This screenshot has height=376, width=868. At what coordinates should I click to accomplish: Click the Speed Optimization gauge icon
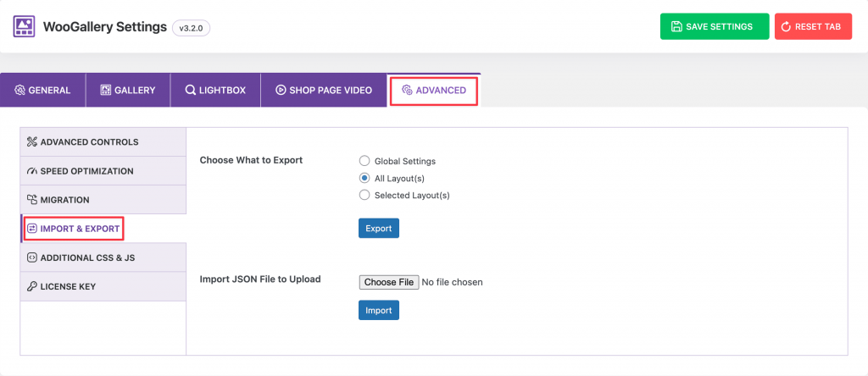pyautogui.click(x=31, y=171)
